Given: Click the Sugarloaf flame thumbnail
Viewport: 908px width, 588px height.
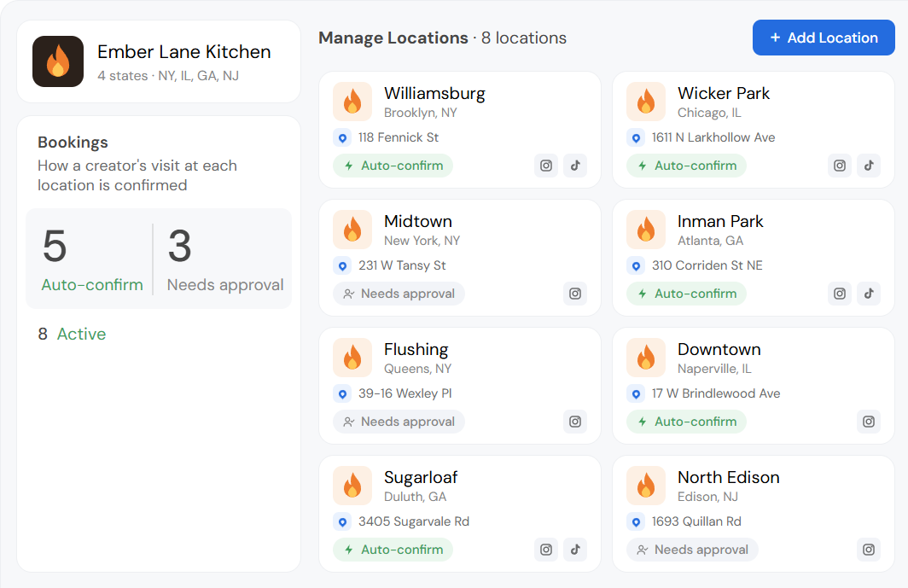Looking at the screenshot, I should pyautogui.click(x=352, y=486).
